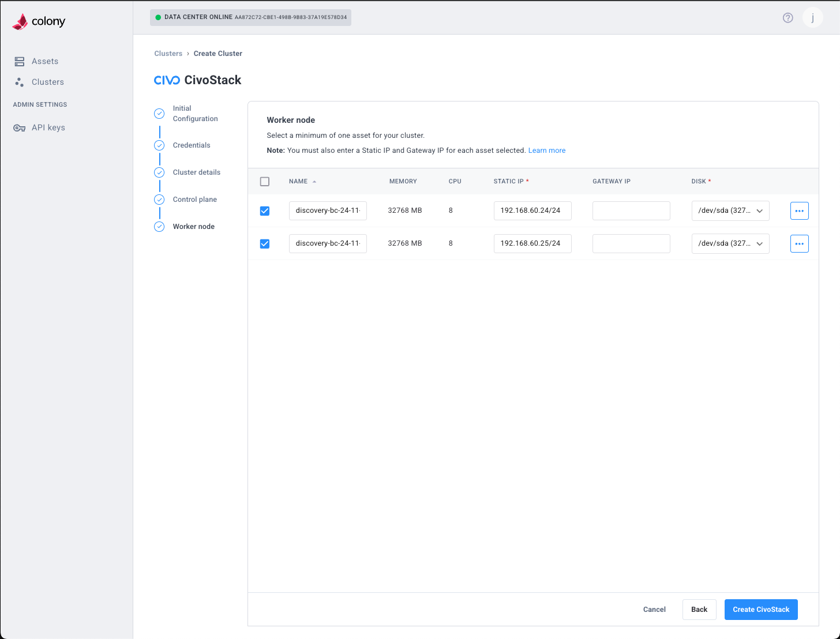This screenshot has width=840, height=639.
Task: Select Clusters in the sidebar
Action: (x=47, y=82)
